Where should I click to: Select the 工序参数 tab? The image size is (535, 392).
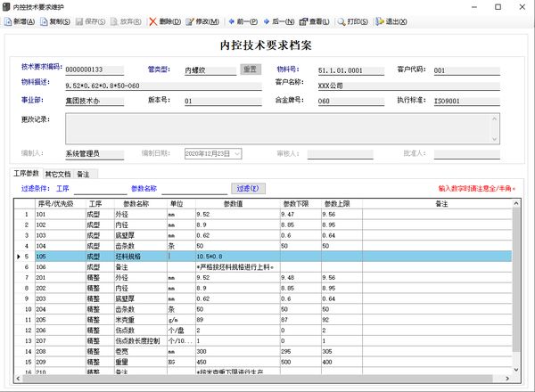27,173
